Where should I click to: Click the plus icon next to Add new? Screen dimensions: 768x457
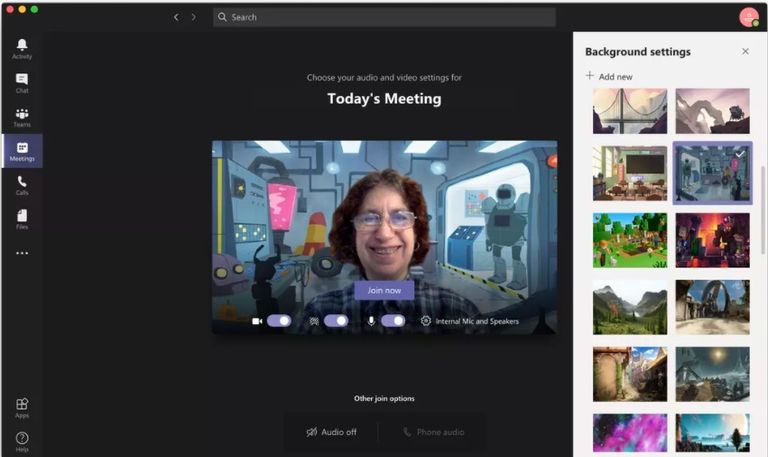tap(590, 75)
